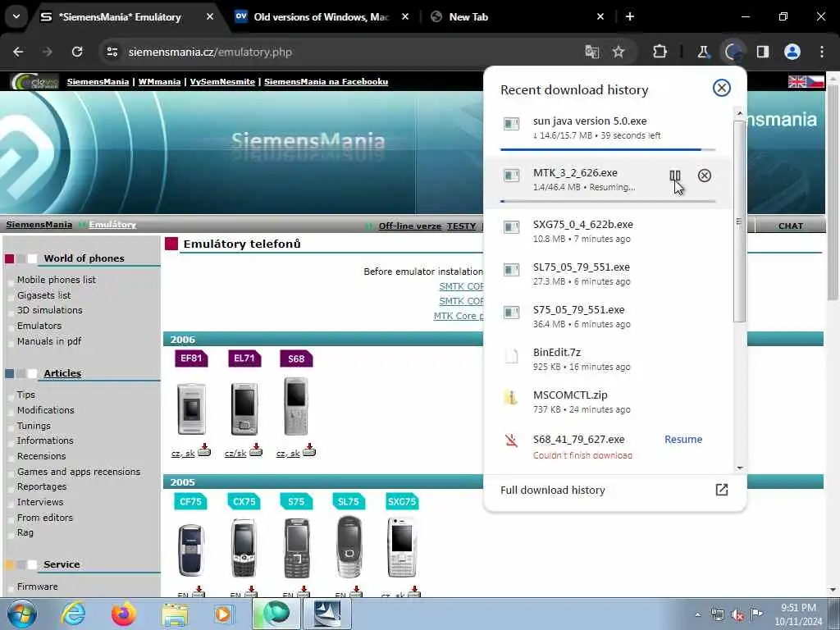
Task: Open the CHAT tab
Action: pos(790,226)
